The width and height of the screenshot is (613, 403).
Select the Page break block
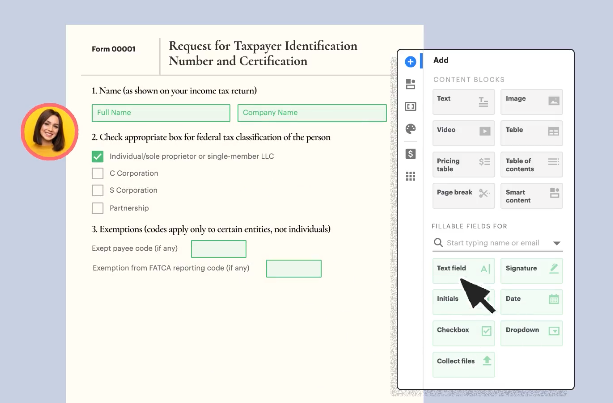coord(463,193)
